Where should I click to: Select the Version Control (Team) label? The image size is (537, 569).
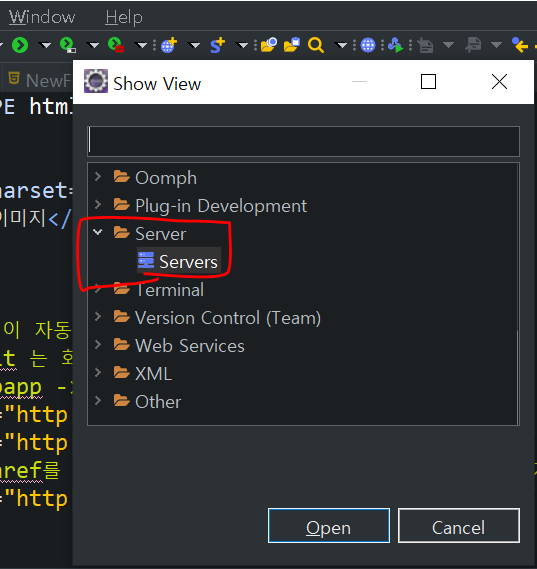pyautogui.click(x=228, y=318)
